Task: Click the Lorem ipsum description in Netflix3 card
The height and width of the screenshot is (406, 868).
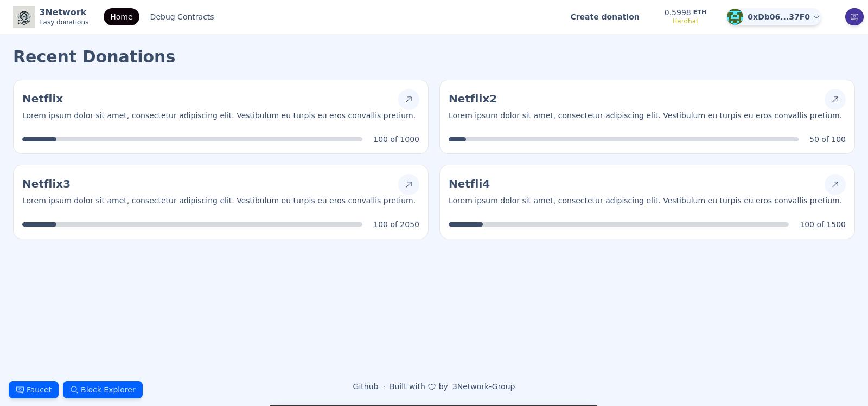Action: click(x=219, y=201)
